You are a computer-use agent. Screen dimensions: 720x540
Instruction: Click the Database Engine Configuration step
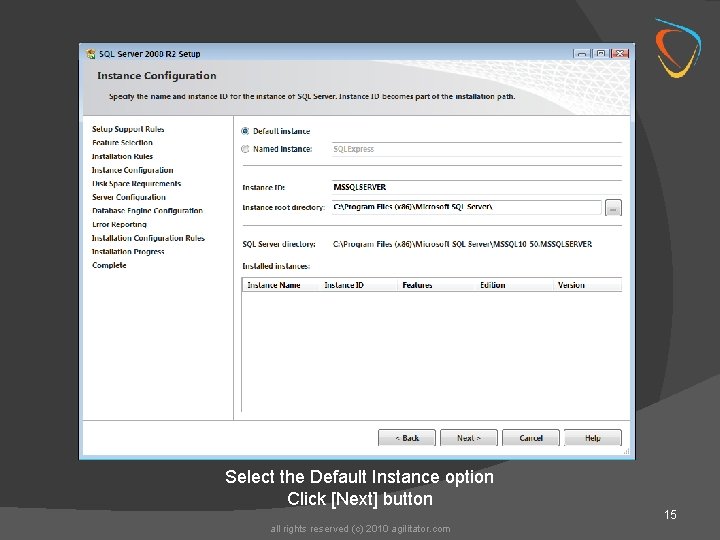coord(147,210)
